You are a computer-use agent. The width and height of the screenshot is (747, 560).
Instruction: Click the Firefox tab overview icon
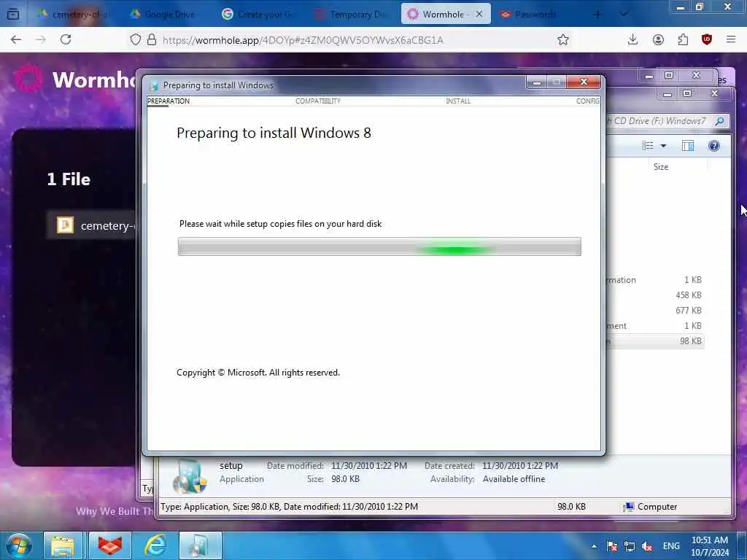pos(13,15)
